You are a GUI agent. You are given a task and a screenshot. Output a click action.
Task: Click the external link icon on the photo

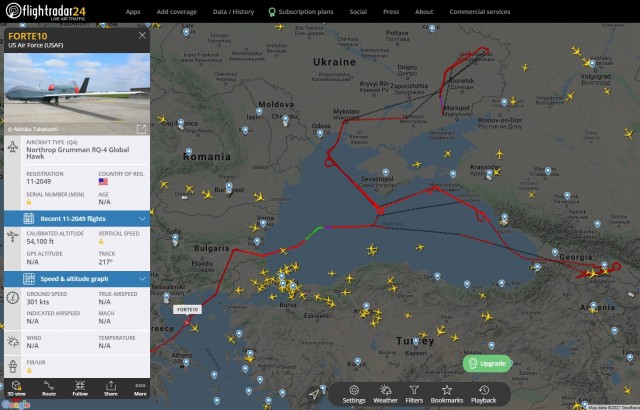[141, 129]
